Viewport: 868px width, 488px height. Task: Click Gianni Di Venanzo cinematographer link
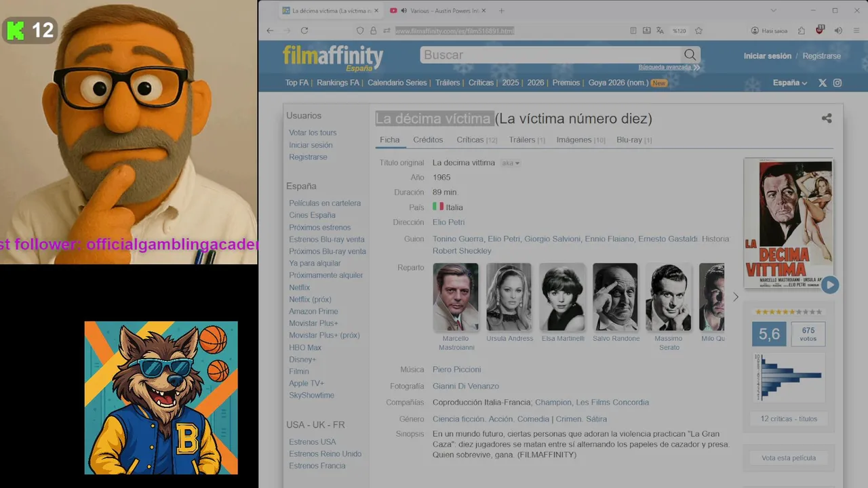pyautogui.click(x=466, y=386)
